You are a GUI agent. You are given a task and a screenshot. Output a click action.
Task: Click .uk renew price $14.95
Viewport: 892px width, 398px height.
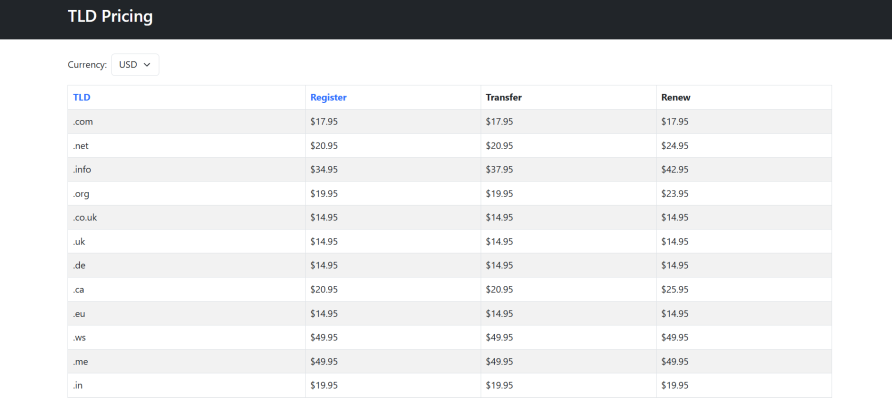pyautogui.click(x=675, y=242)
